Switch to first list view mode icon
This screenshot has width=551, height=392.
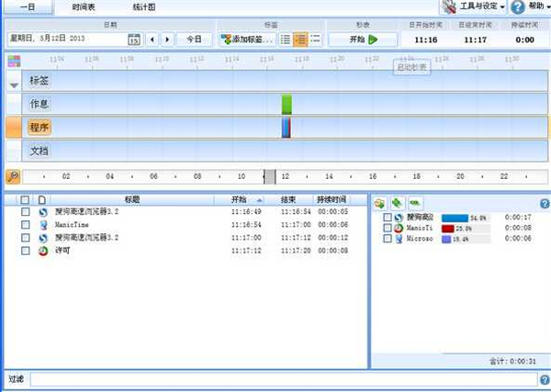[x=286, y=39]
